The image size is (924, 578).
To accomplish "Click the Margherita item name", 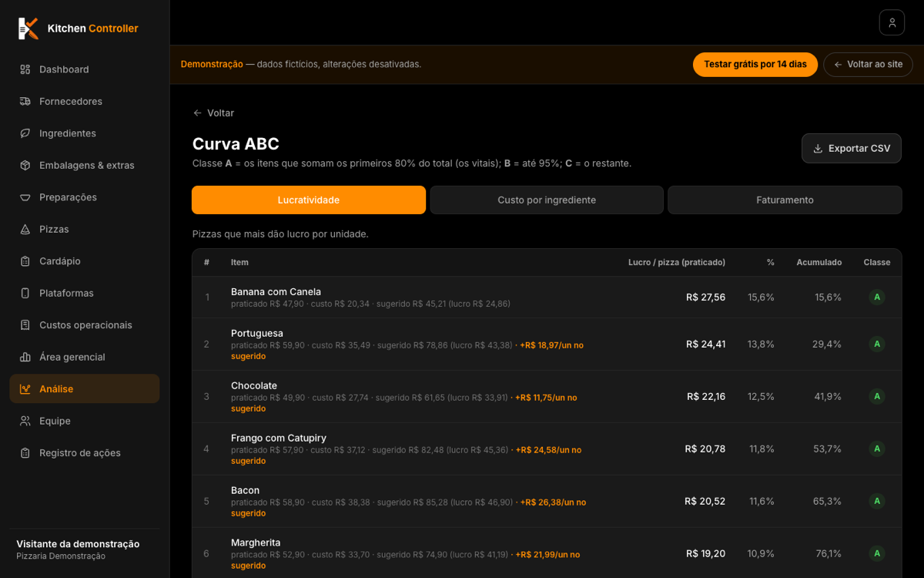I will click(256, 543).
